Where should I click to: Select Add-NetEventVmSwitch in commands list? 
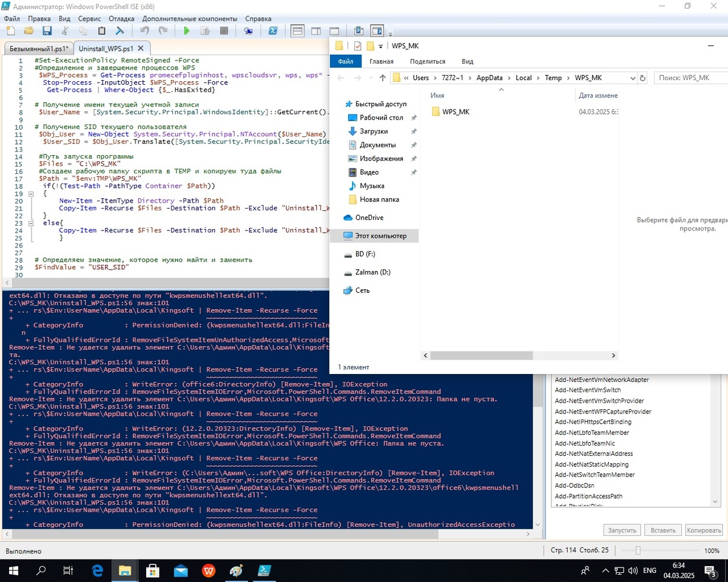click(x=588, y=390)
